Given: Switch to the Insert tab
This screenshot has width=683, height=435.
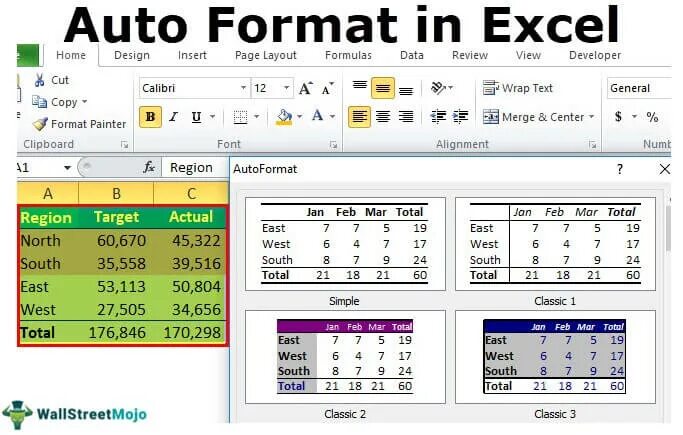Looking at the screenshot, I should coord(192,56).
